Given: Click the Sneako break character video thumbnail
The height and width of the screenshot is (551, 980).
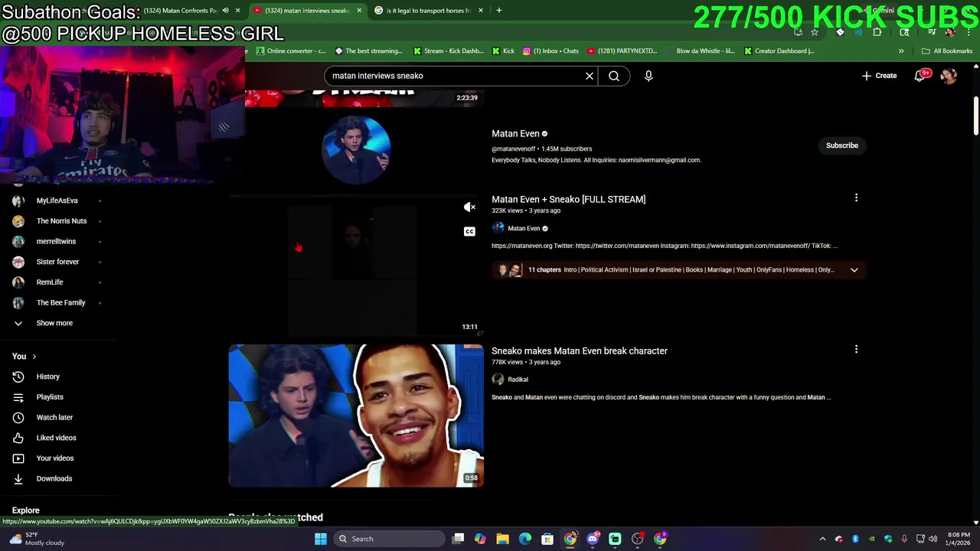Looking at the screenshot, I should 356,416.
